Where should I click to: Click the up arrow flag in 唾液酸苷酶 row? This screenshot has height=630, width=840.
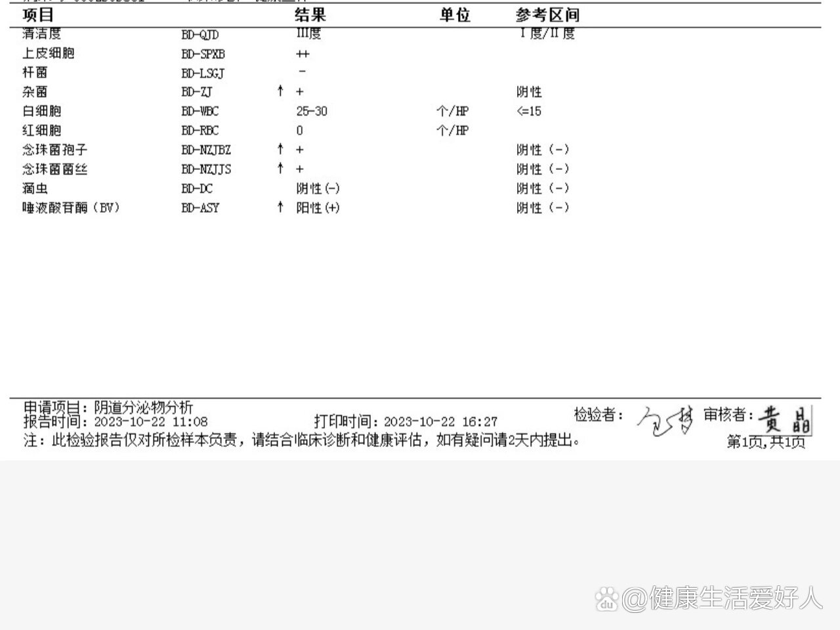281,207
